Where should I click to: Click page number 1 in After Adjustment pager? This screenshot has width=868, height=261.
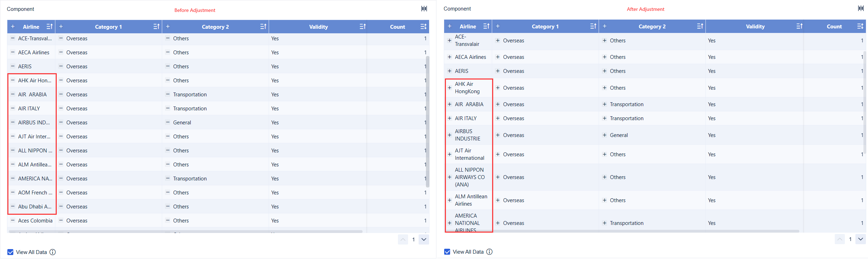pyautogui.click(x=850, y=239)
